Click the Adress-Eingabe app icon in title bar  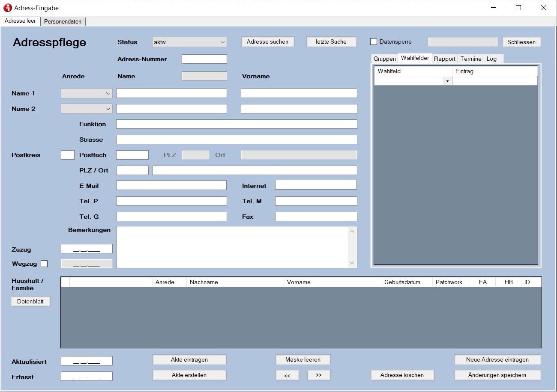pos(7,8)
